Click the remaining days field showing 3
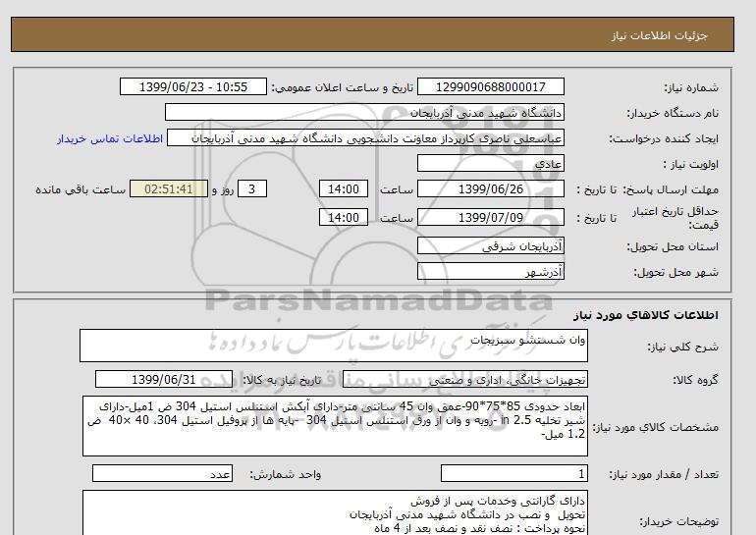Screen dimensions: 756x535 click(252, 189)
